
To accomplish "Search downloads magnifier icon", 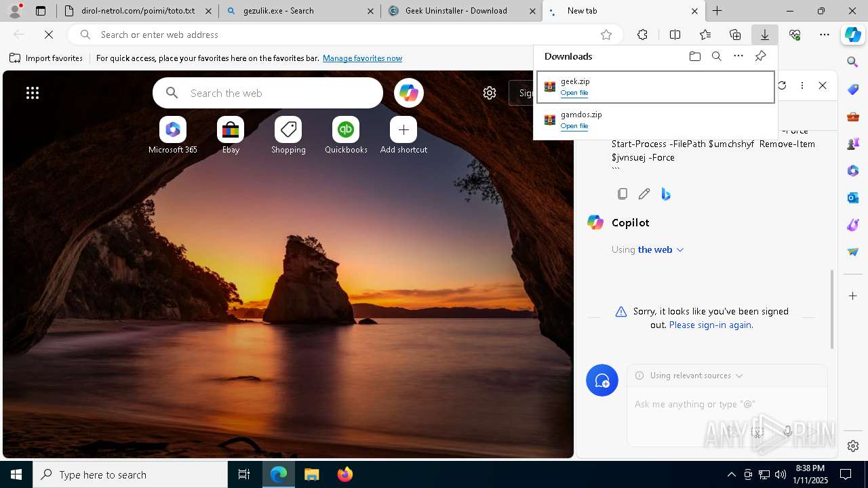I will click(716, 56).
